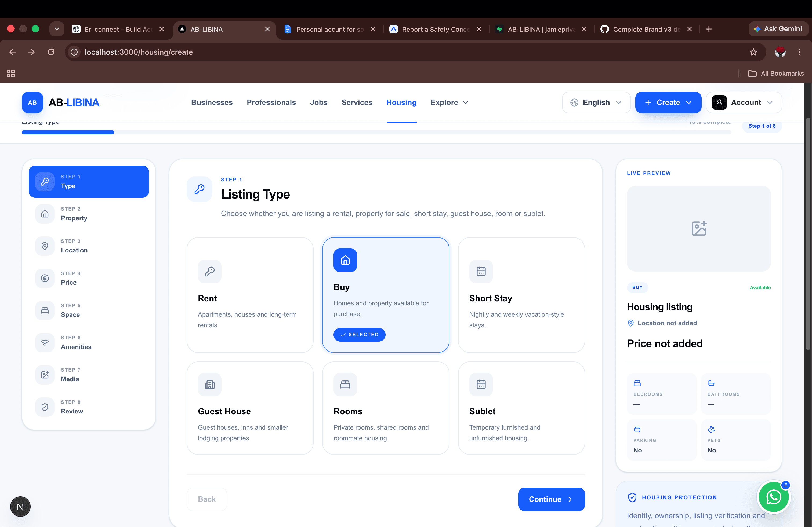The image size is (812, 527).
Task: Click the Continue button
Action: point(551,499)
